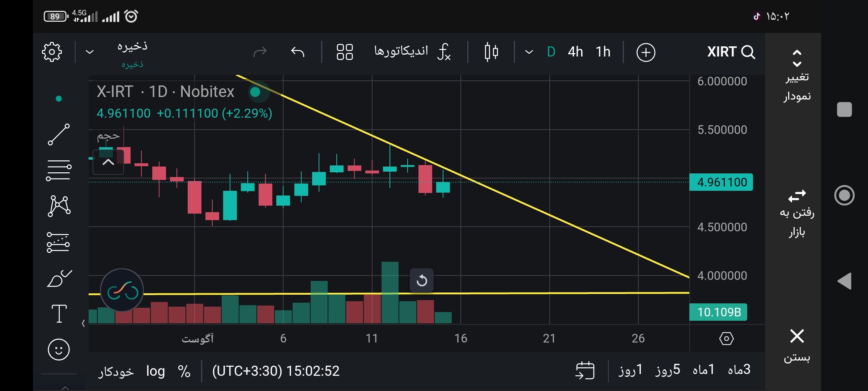
Task: Tap the تغییر نمودار change chart button
Action: point(797,76)
